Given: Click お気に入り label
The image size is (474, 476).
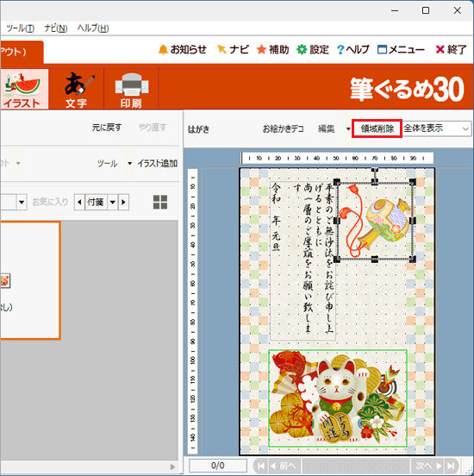Looking at the screenshot, I should click(x=50, y=202).
